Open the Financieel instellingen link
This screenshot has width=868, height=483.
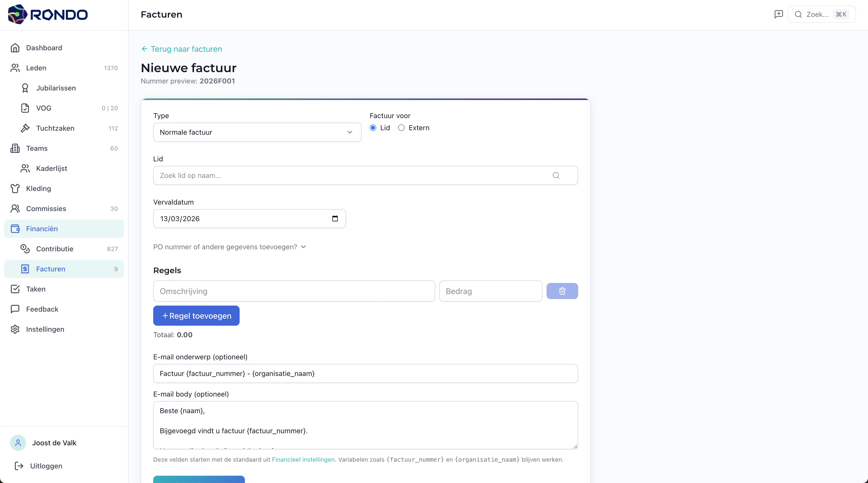303,459
